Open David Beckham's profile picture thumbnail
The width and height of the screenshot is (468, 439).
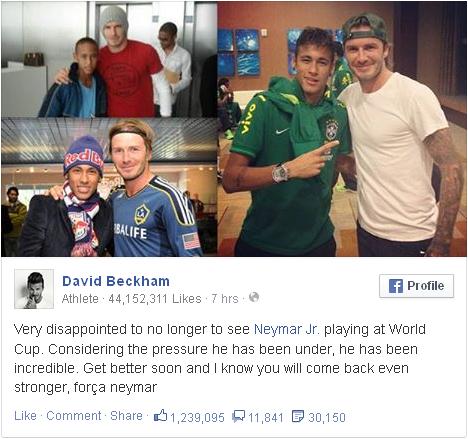(34, 289)
